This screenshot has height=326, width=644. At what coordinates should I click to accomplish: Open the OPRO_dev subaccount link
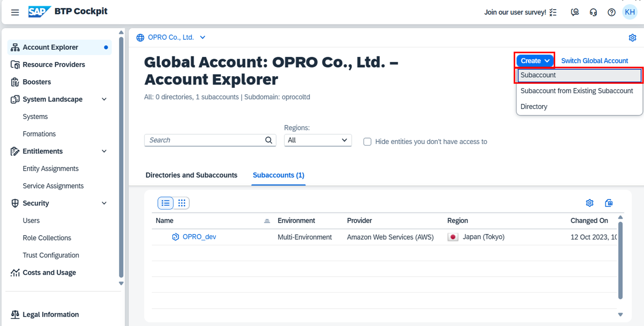199,237
